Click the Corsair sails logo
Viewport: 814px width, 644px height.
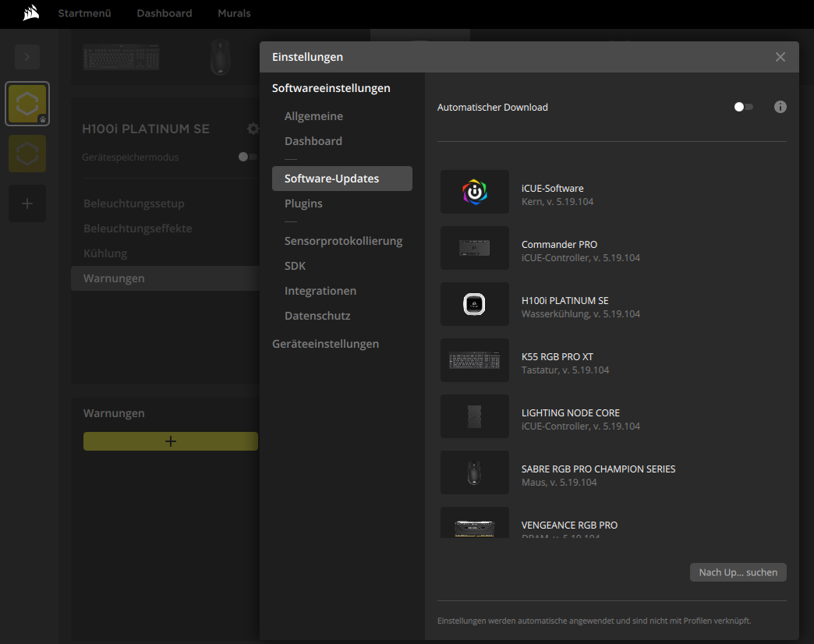(x=31, y=13)
